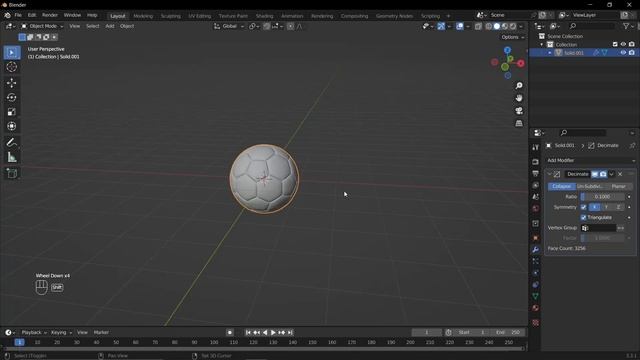Open the Object Mode dropdown
Image resolution: width=640 pixels, height=360 pixels.
[x=42, y=26]
